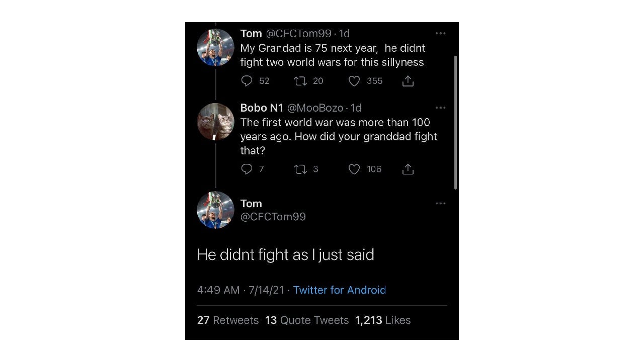Toggle like on the main tweet's Likes count
644x362 pixels.
click(x=383, y=320)
